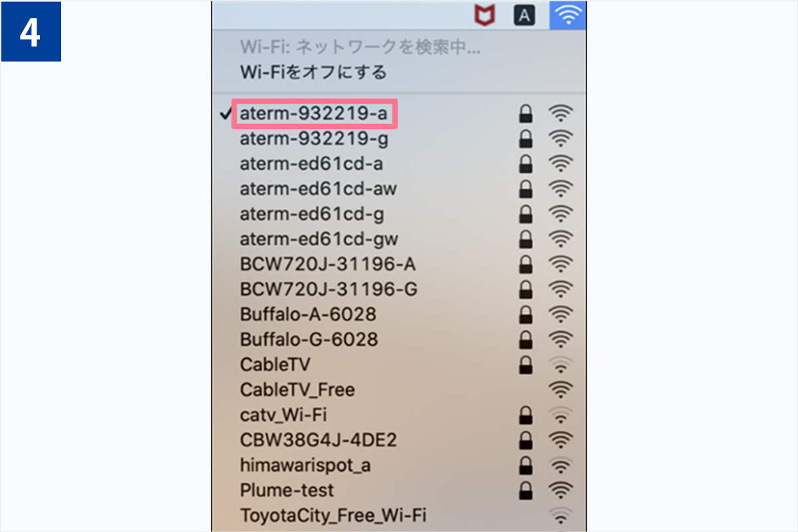Join the aterm-ed61cd-gw network

(399, 239)
